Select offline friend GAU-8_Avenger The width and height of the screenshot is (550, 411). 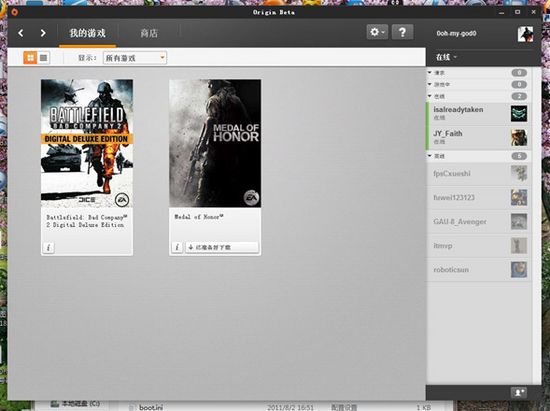478,222
